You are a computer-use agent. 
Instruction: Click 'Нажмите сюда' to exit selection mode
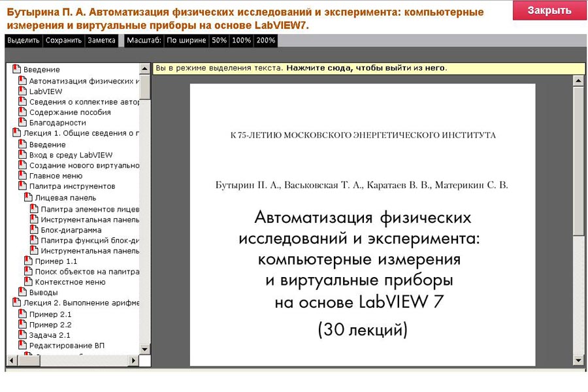(x=366, y=68)
